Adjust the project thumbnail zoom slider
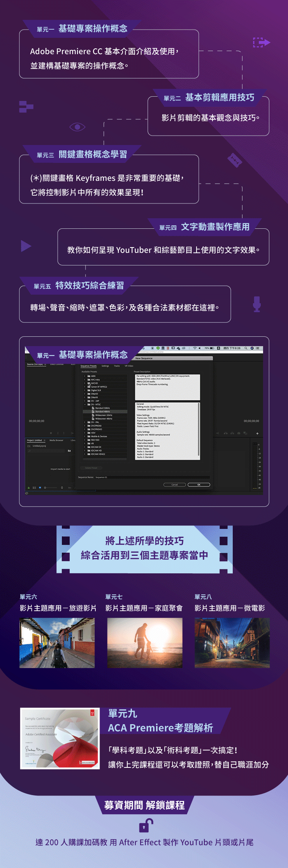Image resolution: width=288 pixels, height=868 pixels. [51, 488]
